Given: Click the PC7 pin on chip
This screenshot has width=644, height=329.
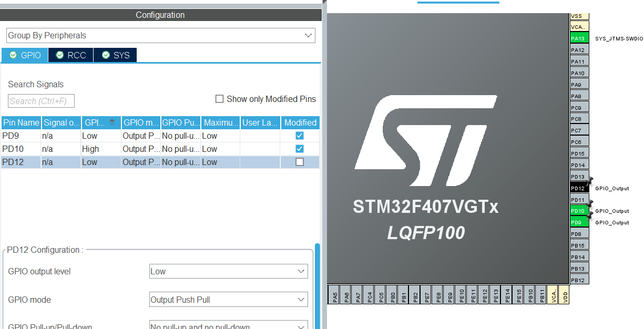Looking at the screenshot, I should (x=579, y=130).
